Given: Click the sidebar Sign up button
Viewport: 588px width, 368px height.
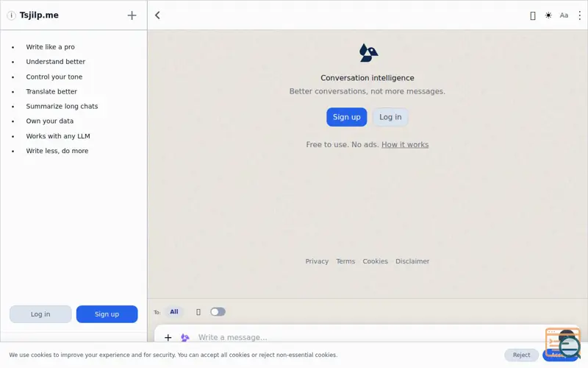Looking at the screenshot, I should [107, 314].
